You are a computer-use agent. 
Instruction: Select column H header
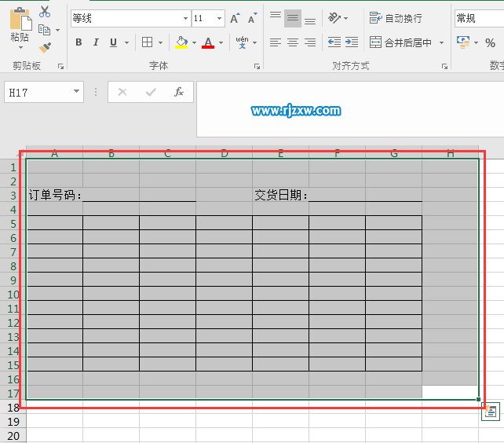[451, 153]
